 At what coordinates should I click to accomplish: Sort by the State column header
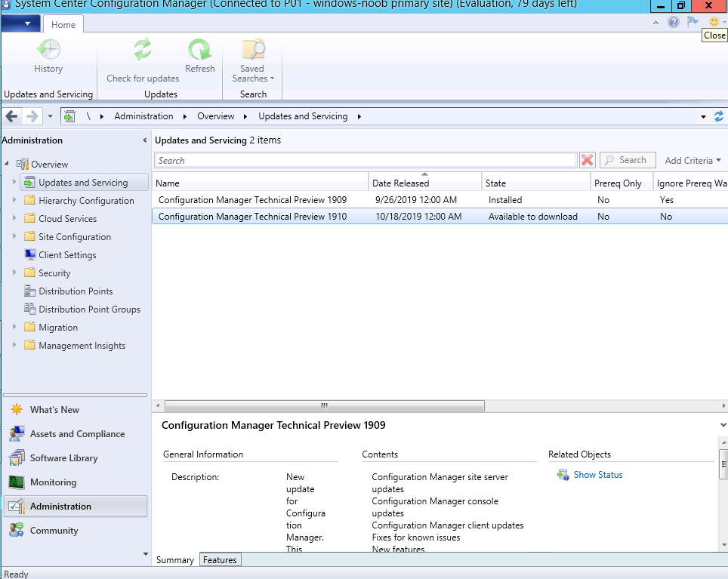pos(535,183)
